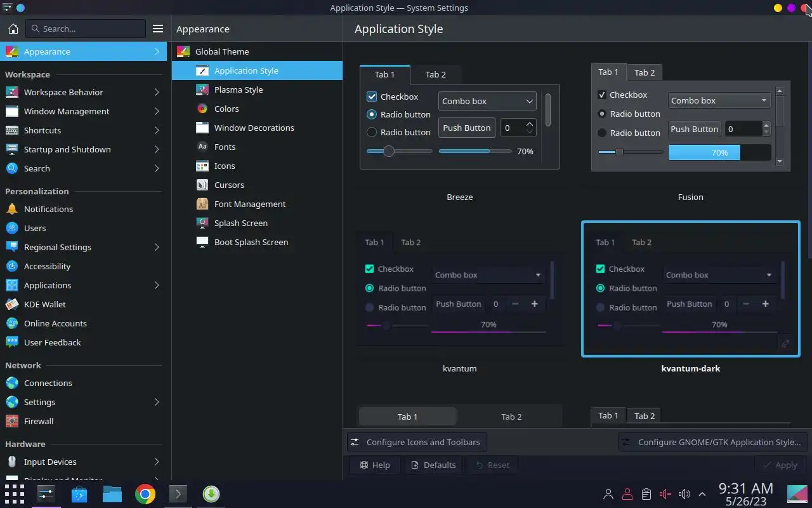Click the Global Theme icon
The width and height of the screenshot is (812, 508).
(x=183, y=51)
